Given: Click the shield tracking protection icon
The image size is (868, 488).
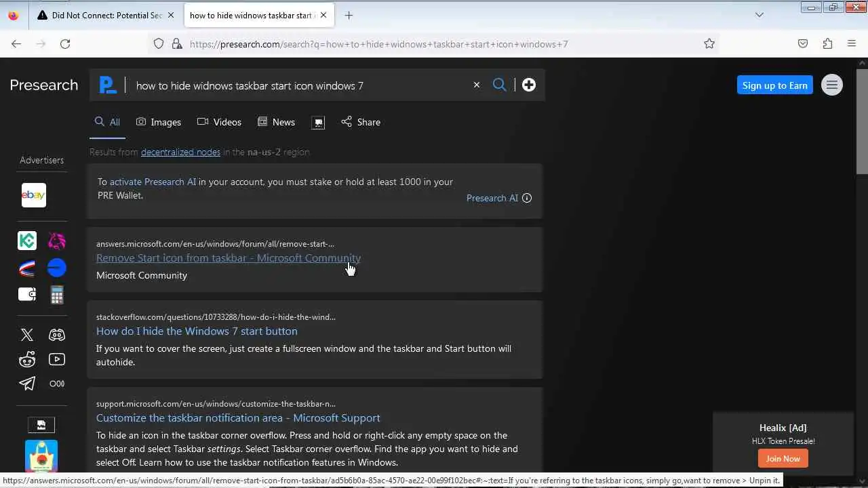Looking at the screenshot, I should pyautogui.click(x=159, y=43).
